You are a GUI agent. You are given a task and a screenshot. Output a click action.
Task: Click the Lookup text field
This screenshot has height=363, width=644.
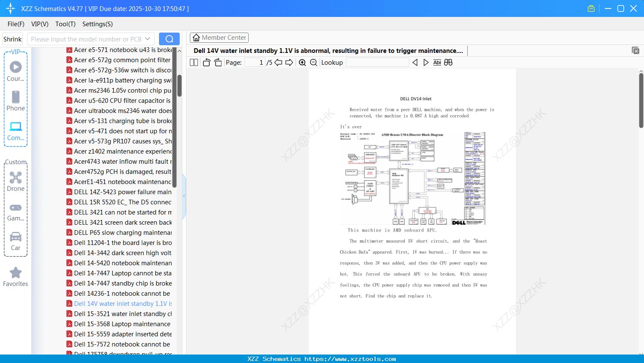click(x=378, y=63)
